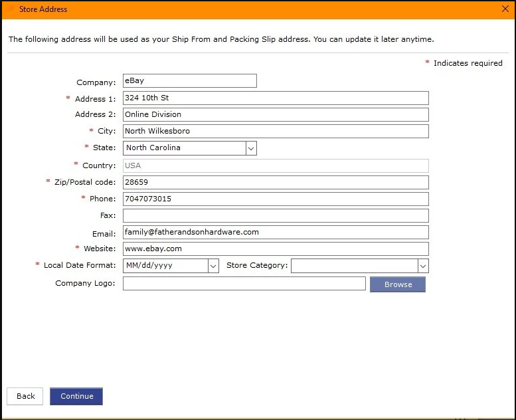Click the Back button
The height and width of the screenshot is (420, 516).
25,397
